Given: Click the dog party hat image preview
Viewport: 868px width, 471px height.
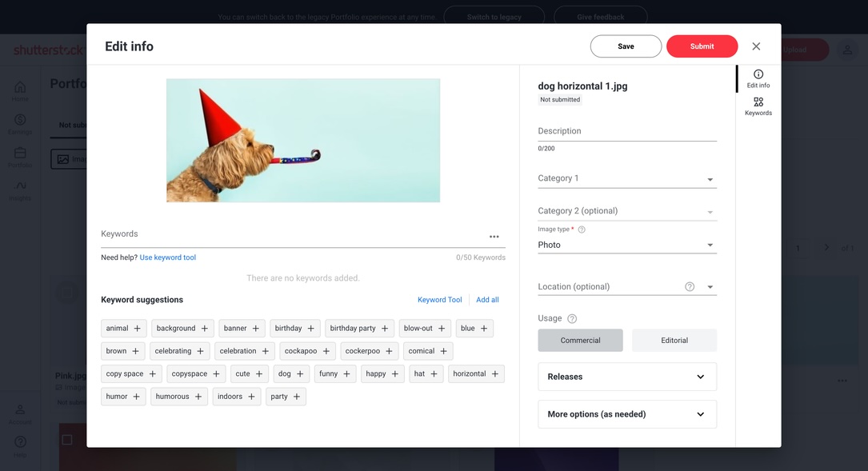Looking at the screenshot, I should tap(303, 141).
